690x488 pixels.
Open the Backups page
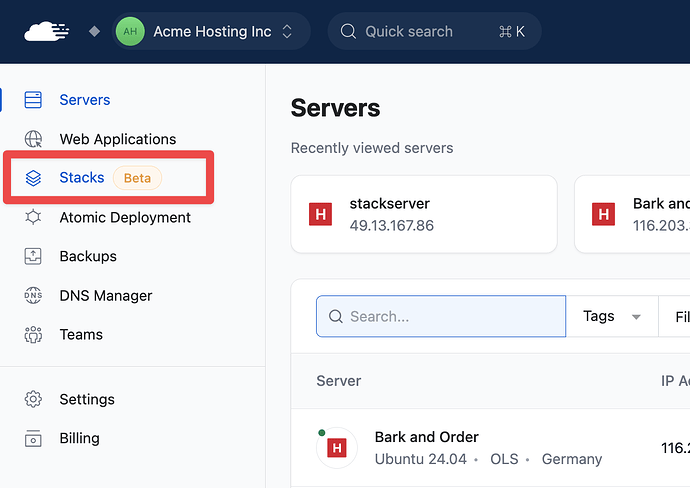[x=88, y=256]
